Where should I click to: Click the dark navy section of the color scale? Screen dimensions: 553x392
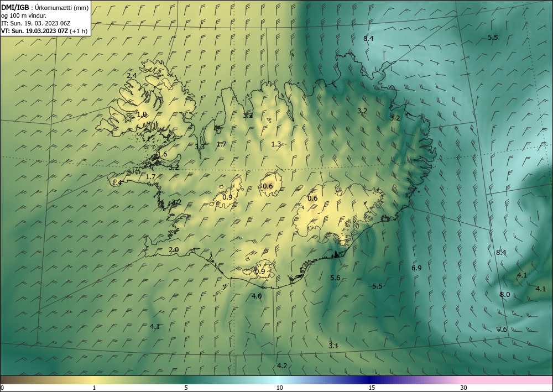368,380
